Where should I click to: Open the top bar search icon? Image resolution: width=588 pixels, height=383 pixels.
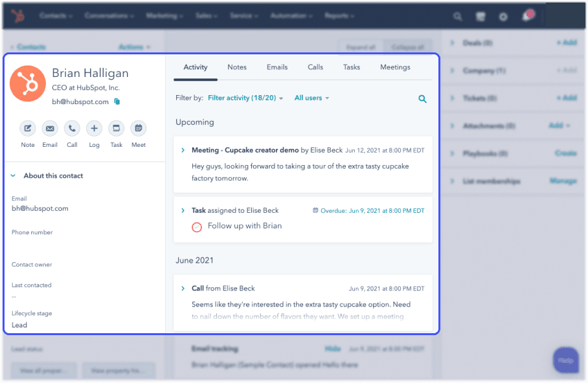coord(457,16)
